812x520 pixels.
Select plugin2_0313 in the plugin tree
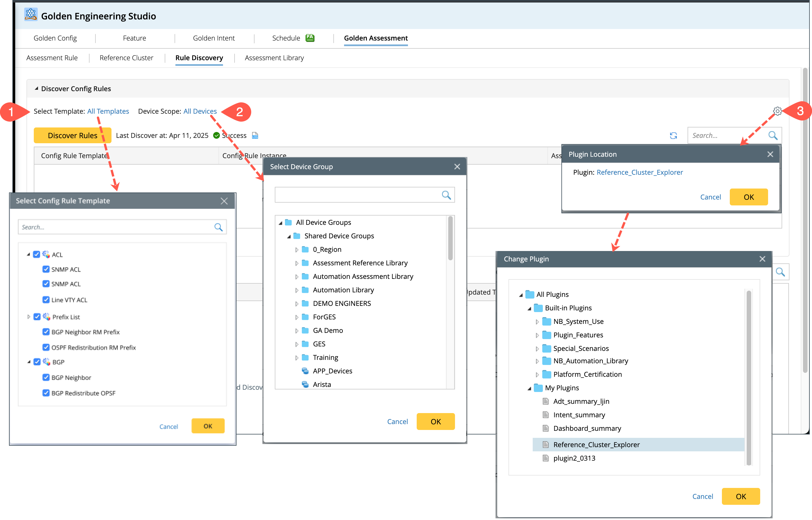(574, 458)
